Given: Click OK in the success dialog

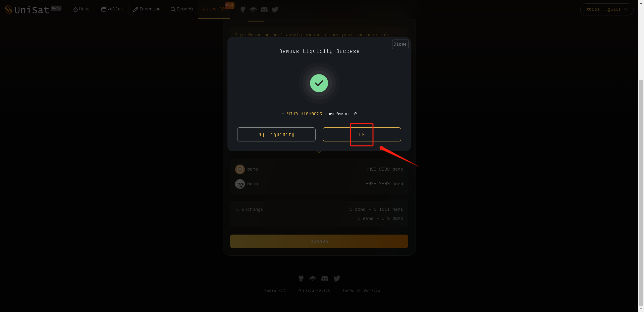Looking at the screenshot, I should coord(362,134).
